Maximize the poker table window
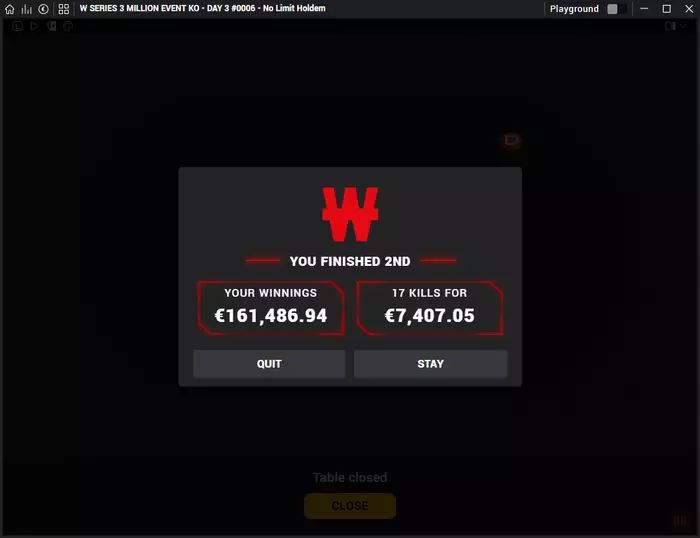 click(x=667, y=9)
